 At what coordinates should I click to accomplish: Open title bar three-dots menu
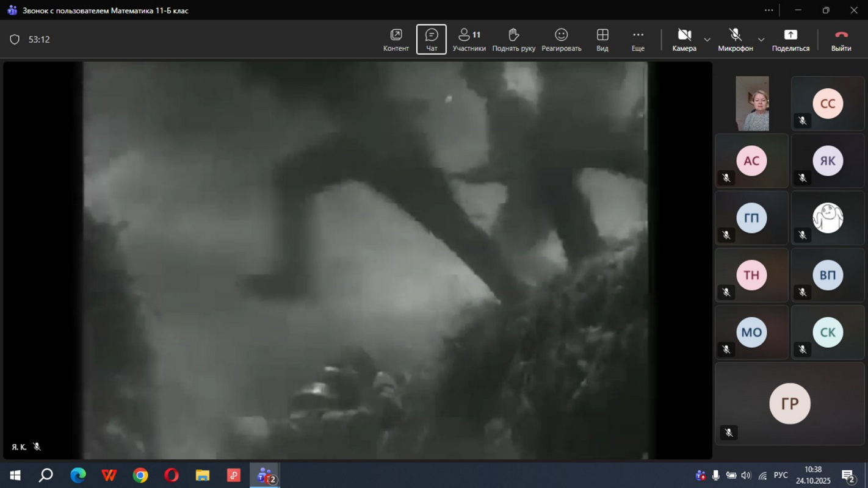click(x=769, y=10)
